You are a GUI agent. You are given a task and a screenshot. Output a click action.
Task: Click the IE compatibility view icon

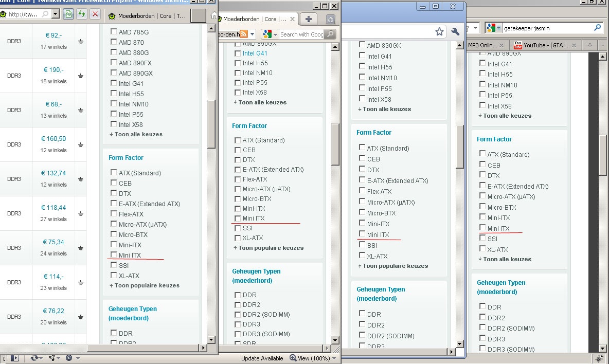tap(68, 14)
